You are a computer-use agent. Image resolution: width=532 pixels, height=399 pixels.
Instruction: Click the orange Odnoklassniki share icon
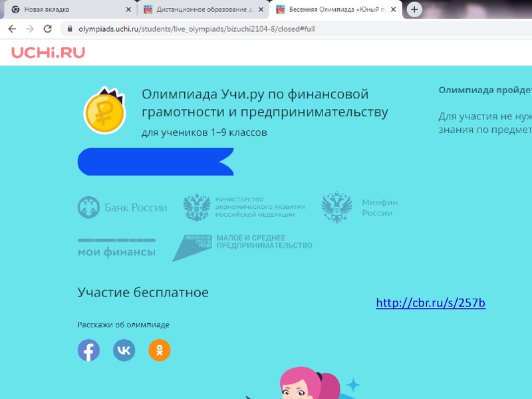click(x=158, y=349)
